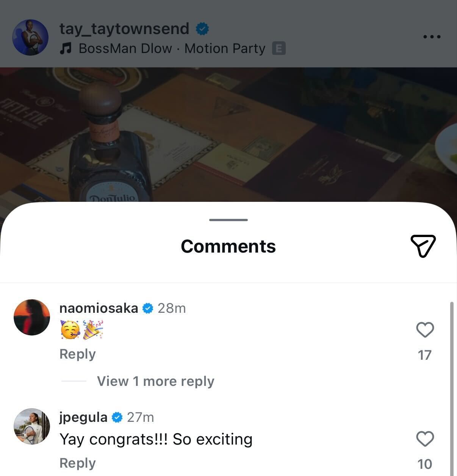457x476 pixels.
Task: Collapse the Comments panel via its handle bar
Action: click(228, 220)
